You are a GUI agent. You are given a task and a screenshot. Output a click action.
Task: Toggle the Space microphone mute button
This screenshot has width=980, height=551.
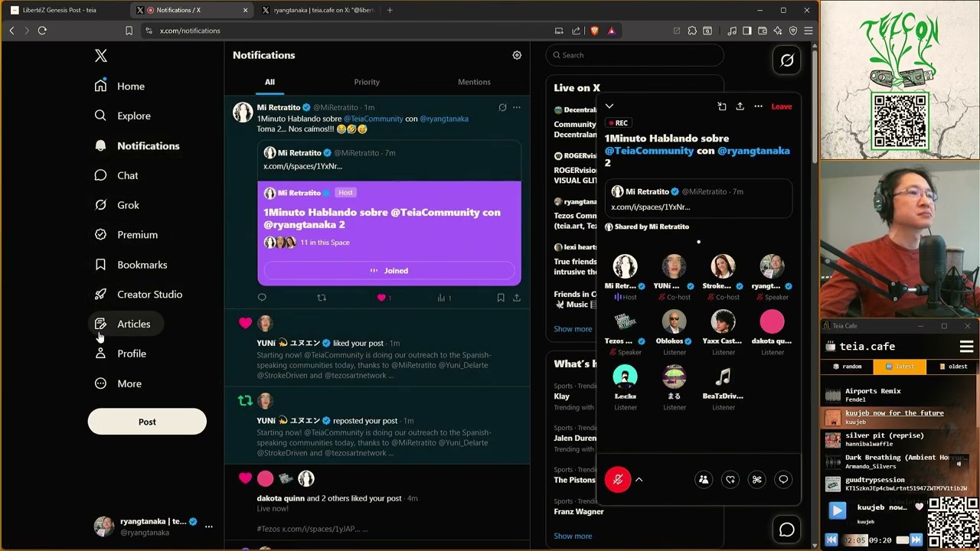618,480
